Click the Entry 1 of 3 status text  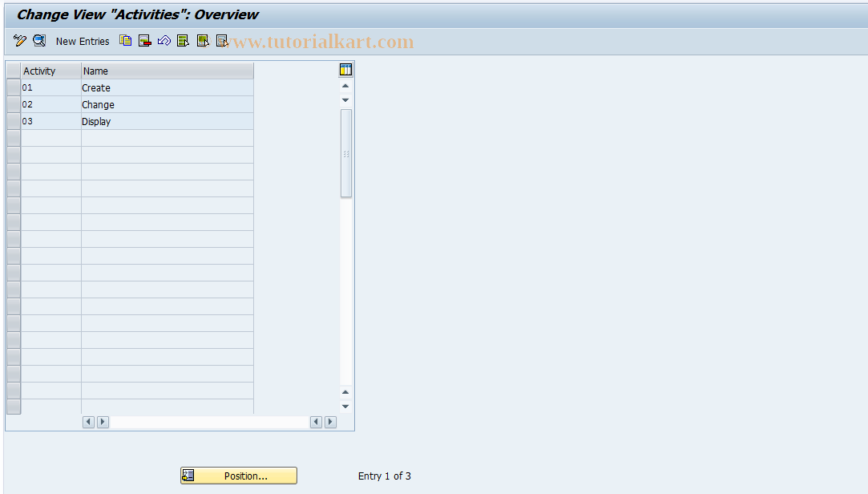[x=384, y=476]
